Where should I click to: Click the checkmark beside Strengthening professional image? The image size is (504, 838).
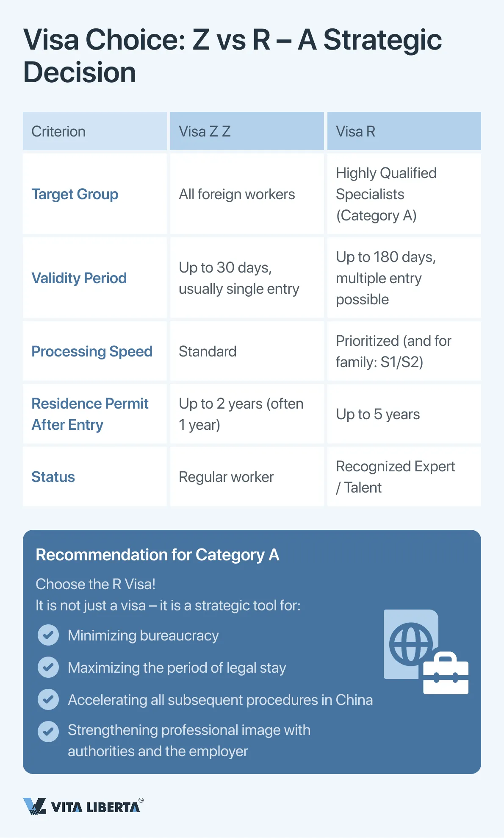(48, 732)
